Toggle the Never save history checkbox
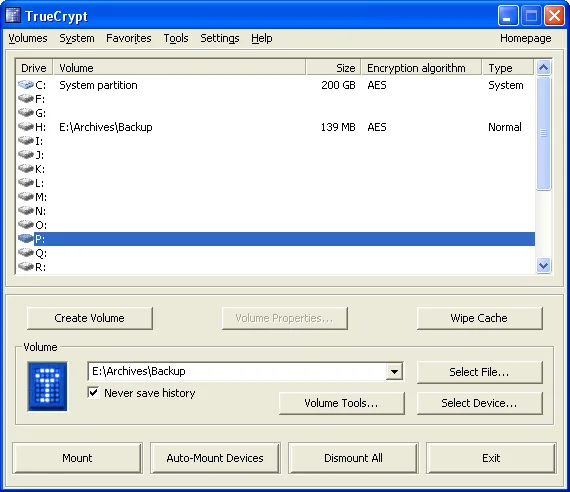 [93, 393]
